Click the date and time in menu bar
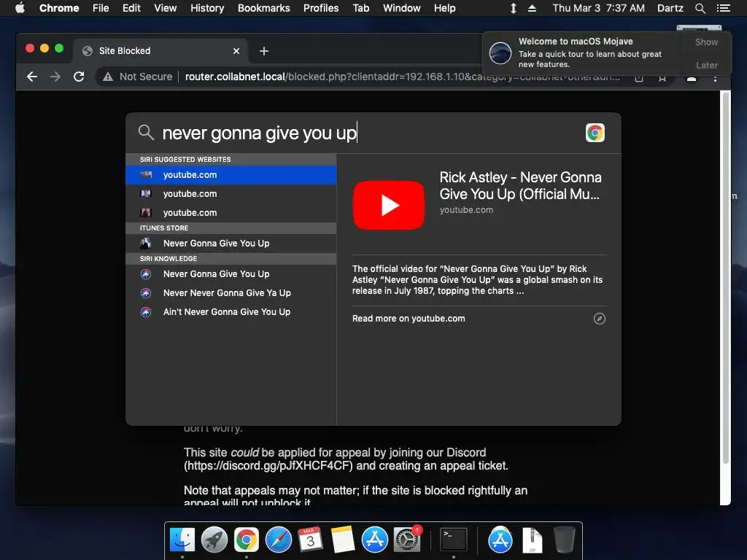Screen dimensions: 747x560 598,8
